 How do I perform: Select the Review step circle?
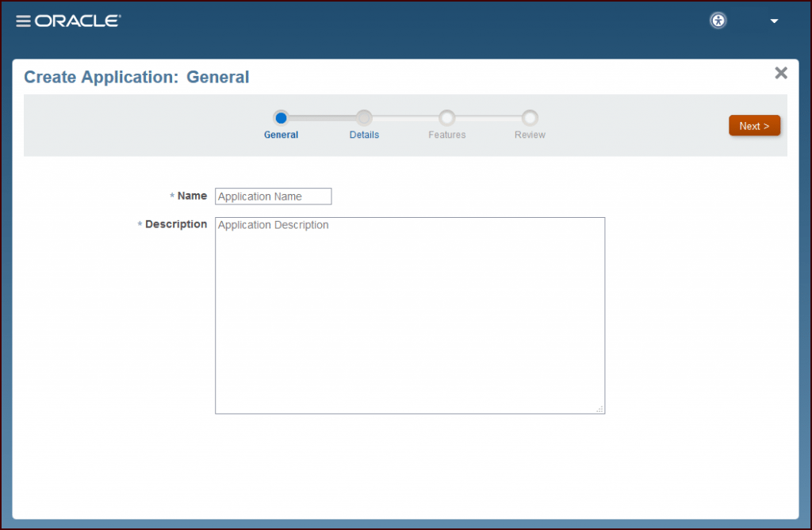coord(530,118)
